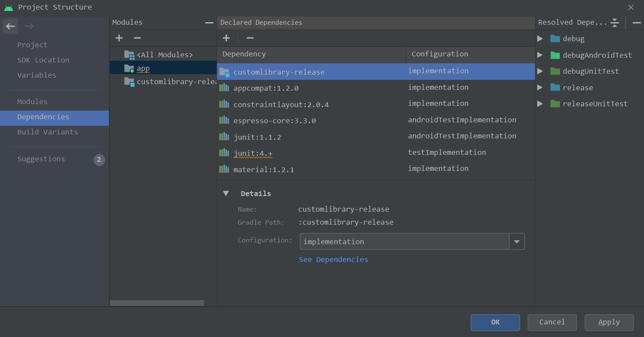644x337 pixels.
Task: Remove the selected declared dependency
Action: (250, 38)
